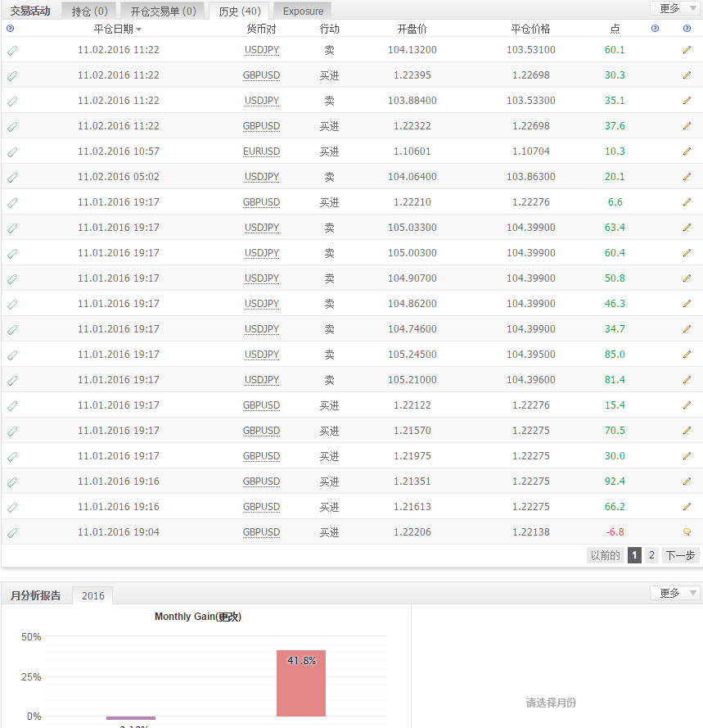Open the Exposure tab
Viewport: 703px width, 728px height.
pos(303,11)
